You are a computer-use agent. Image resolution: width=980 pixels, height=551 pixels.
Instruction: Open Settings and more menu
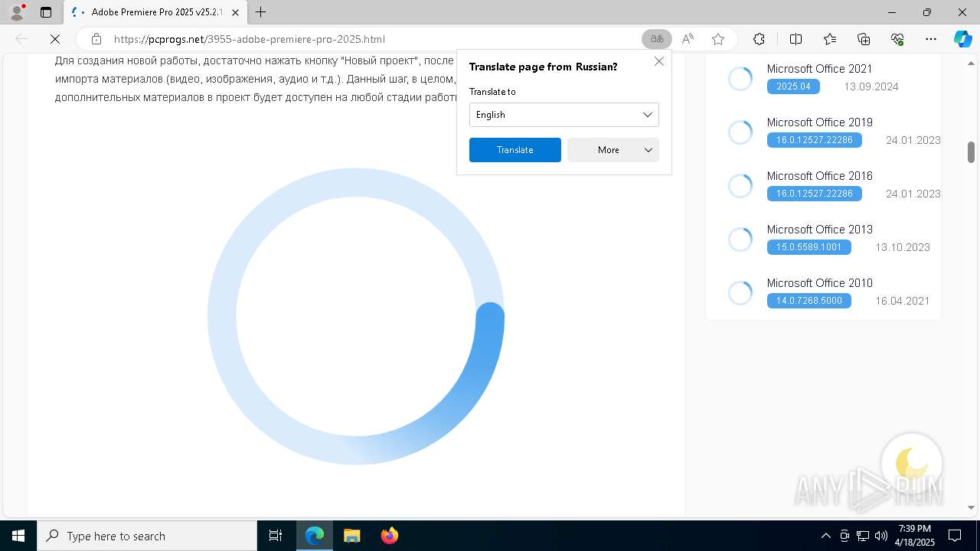click(931, 39)
